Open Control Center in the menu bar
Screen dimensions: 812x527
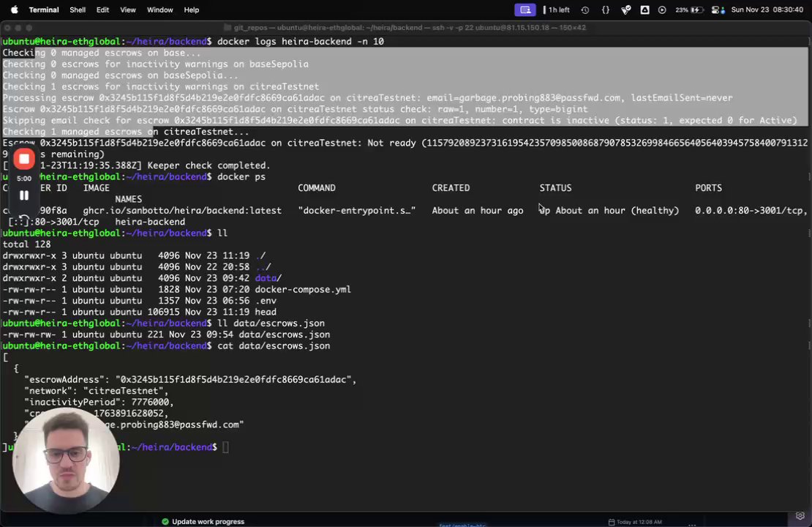pyautogui.click(x=718, y=10)
